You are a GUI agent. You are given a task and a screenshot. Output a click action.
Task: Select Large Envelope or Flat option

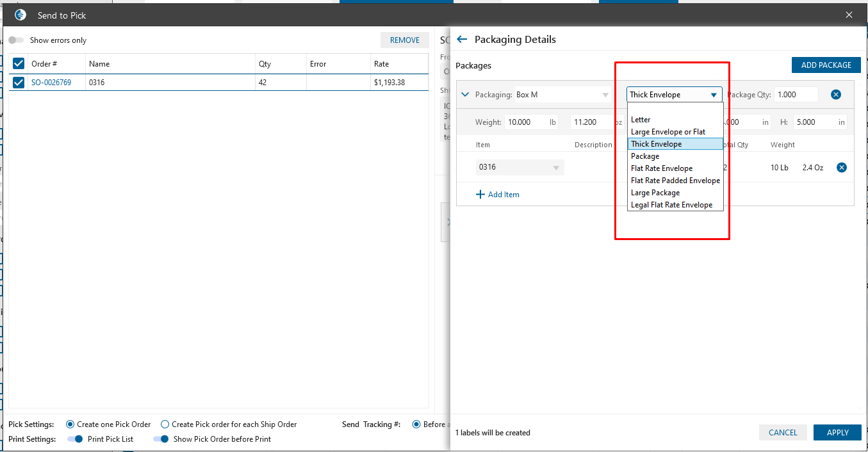[x=667, y=132]
